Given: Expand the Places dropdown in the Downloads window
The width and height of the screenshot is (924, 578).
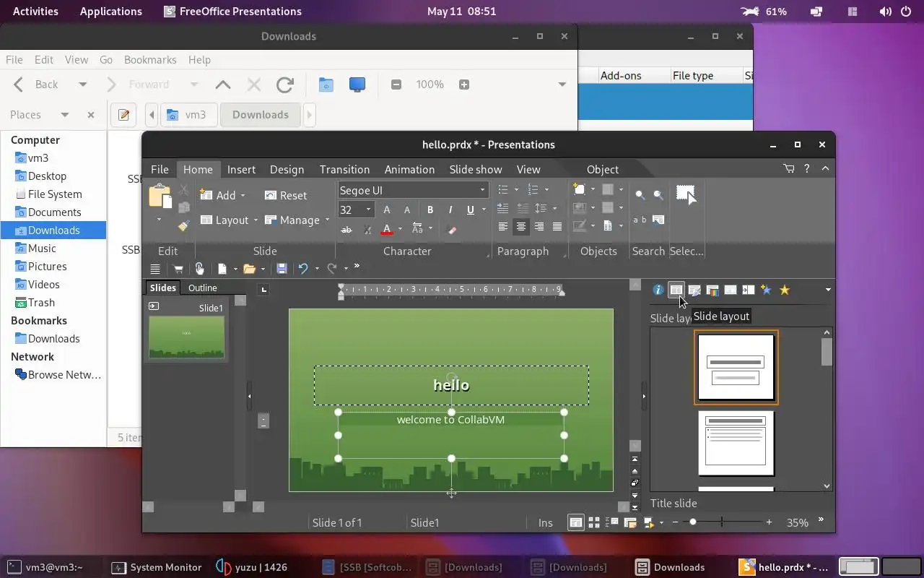Looking at the screenshot, I should (64, 115).
